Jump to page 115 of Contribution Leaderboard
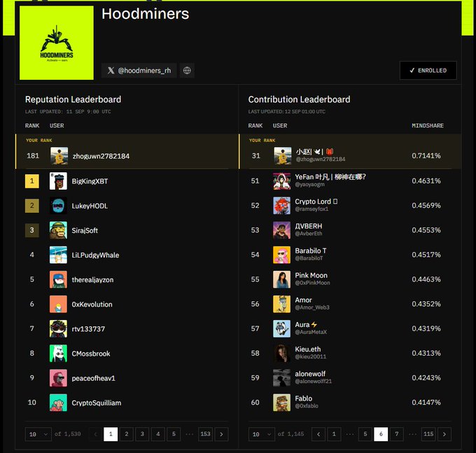The height and width of the screenshot is (453, 476). [428, 434]
